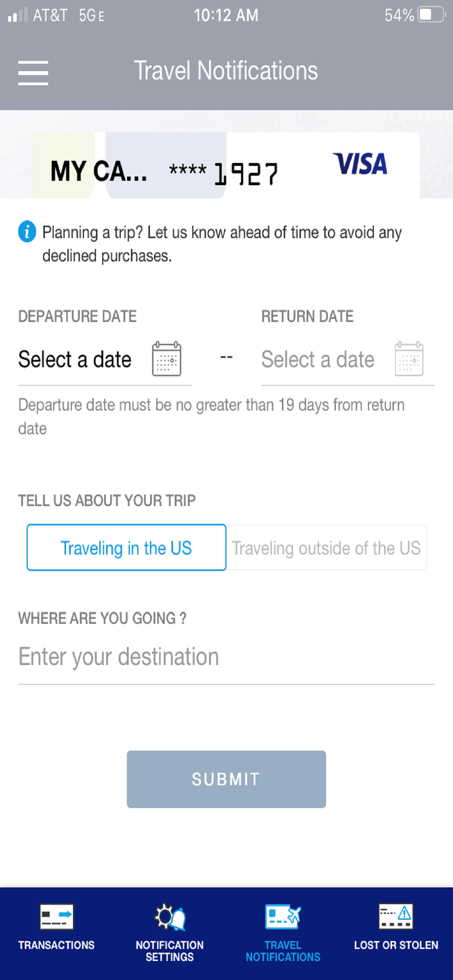
Task: Tap the Notification Settings gear-bell icon
Action: point(170,917)
